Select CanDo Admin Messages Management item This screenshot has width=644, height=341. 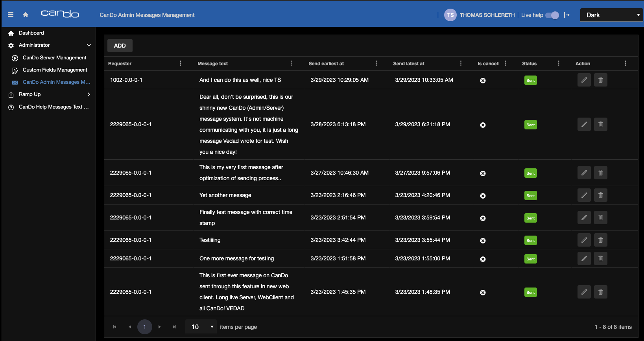pyautogui.click(x=56, y=82)
